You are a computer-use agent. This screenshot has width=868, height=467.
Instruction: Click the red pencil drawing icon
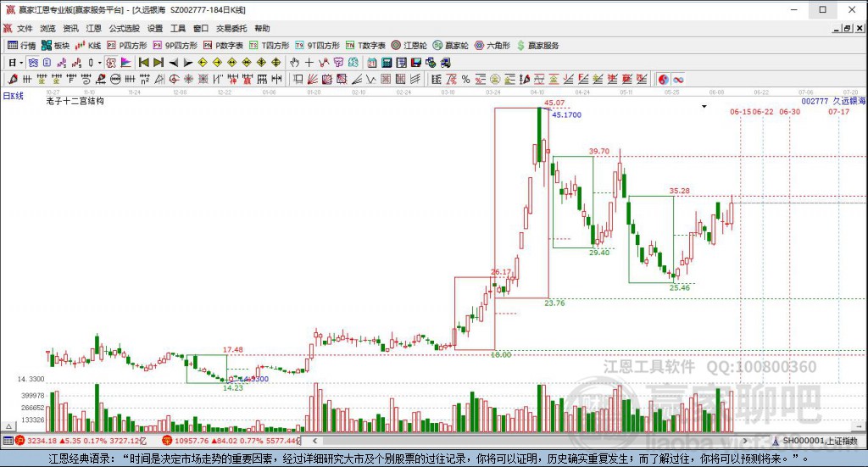(13, 80)
